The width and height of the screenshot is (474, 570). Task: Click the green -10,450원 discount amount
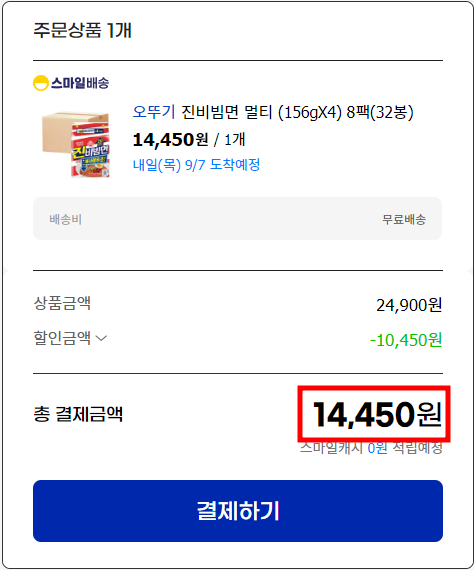pyautogui.click(x=406, y=340)
